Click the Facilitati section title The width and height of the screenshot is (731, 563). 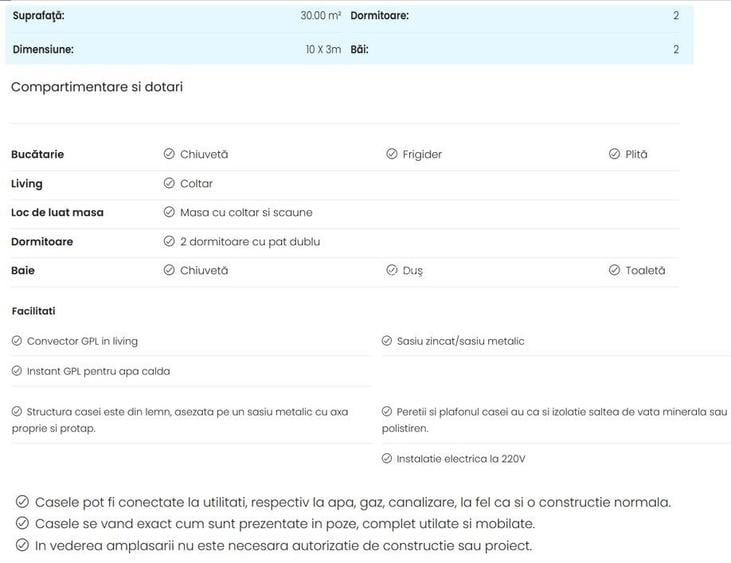[x=34, y=311]
